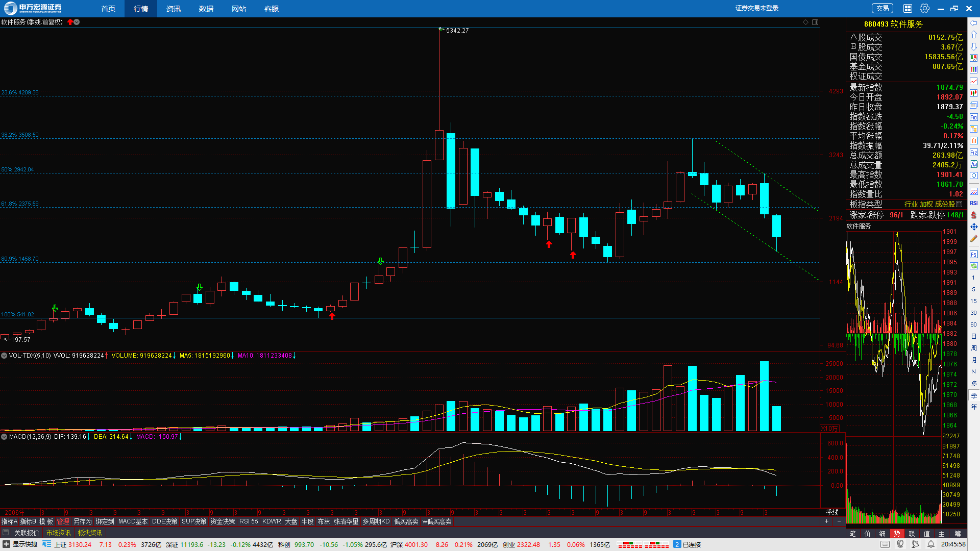Expand the 显示快捷 plus button
This screenshot has height=551, width=980.
click(x=6, y=544)
